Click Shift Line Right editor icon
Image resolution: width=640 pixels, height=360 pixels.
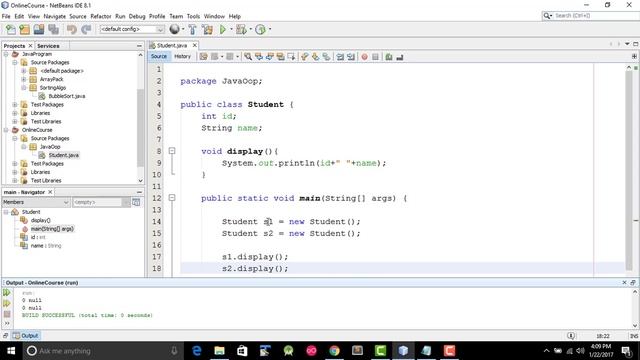pyautogui.click(x=351, y=57)
